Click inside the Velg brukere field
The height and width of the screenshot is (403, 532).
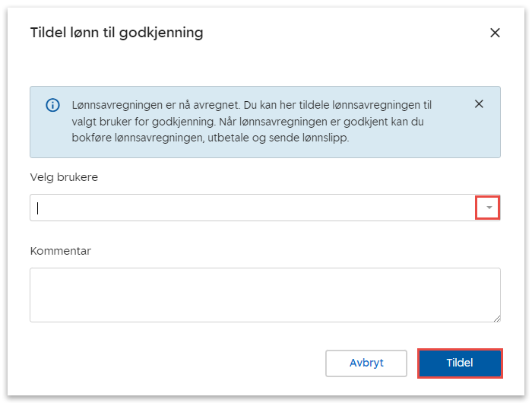point(251,208)
